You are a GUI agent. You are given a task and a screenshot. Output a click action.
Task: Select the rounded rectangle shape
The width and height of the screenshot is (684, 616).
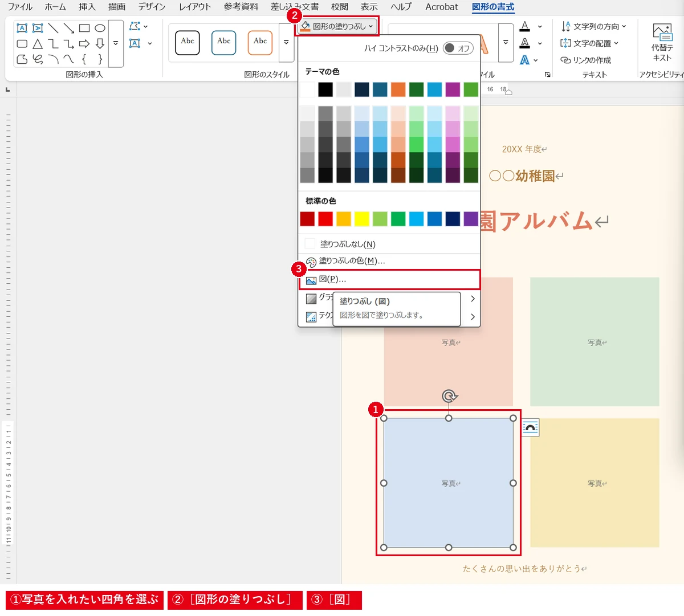click(22, 43)
